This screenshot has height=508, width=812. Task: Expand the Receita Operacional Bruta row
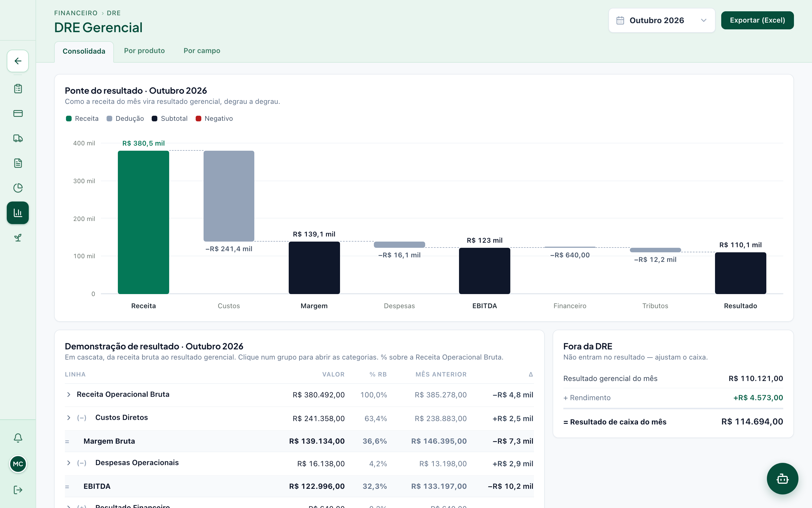[69, 395]
